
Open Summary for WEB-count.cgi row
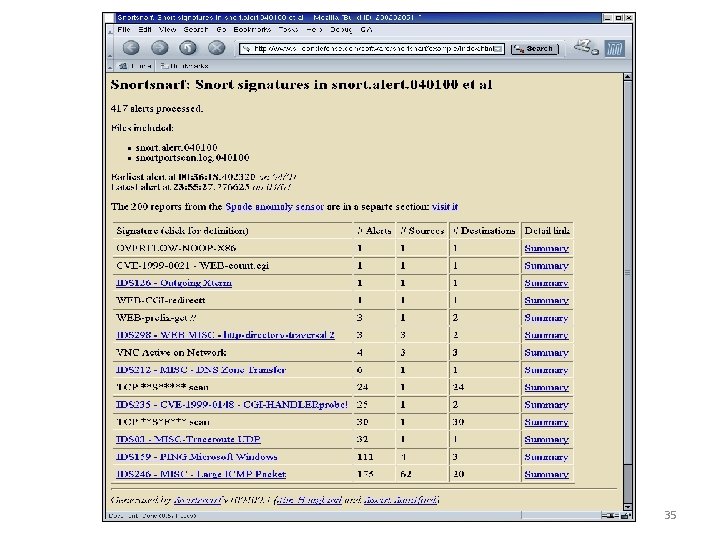(x=546, y=266)
